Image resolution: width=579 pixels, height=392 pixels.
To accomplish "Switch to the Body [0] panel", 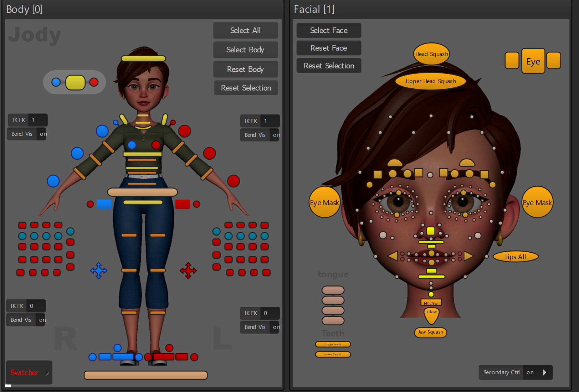I will pos(24,9).
